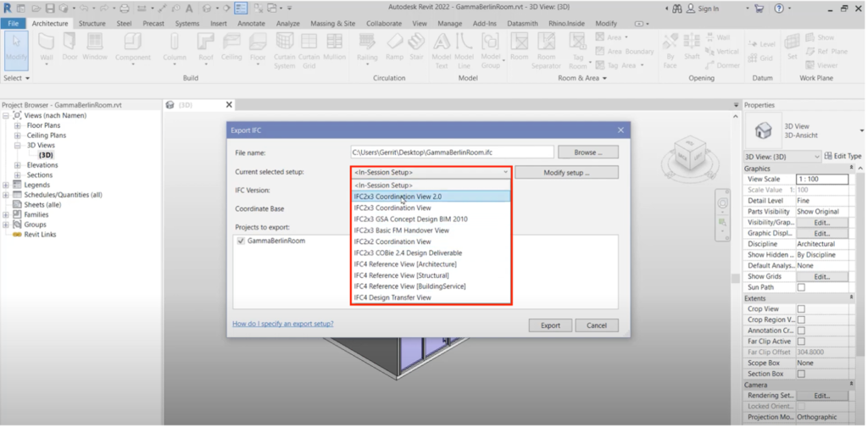
Task: Select the Shaft opening tool
Action: click(x=692, y=46)
